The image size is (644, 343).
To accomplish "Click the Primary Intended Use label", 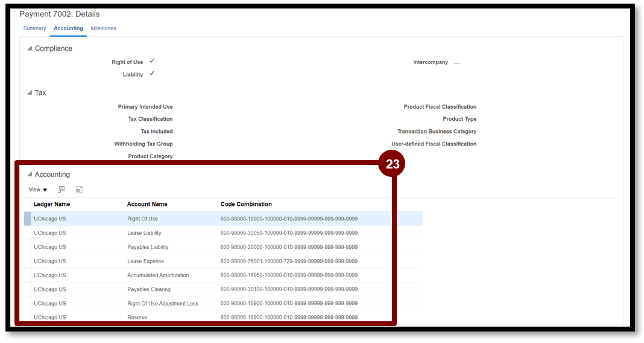I will click(x=145, y=106).
